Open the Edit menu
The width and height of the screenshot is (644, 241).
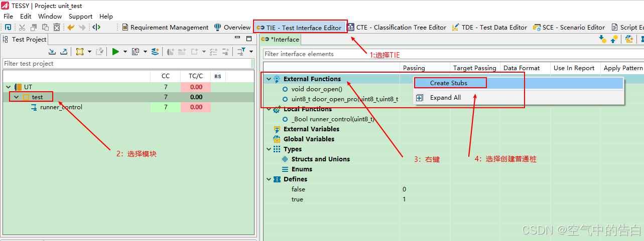point(26,16)
